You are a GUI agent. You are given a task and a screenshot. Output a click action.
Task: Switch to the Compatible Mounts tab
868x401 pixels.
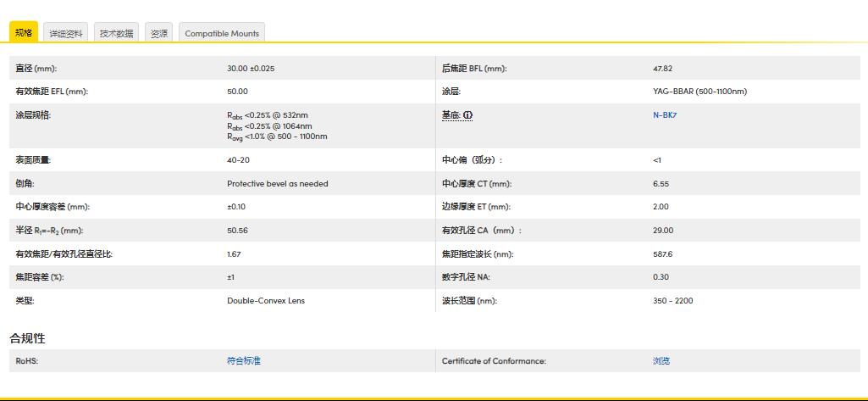pyautogui.click(x=222, y=33)
